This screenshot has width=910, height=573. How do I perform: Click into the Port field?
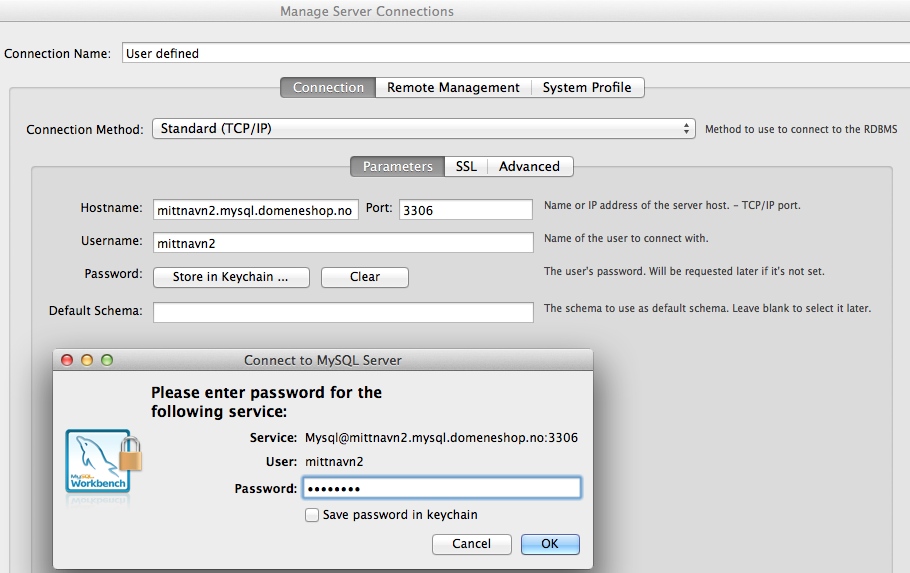pyautogui.click(x=465, y=210)
